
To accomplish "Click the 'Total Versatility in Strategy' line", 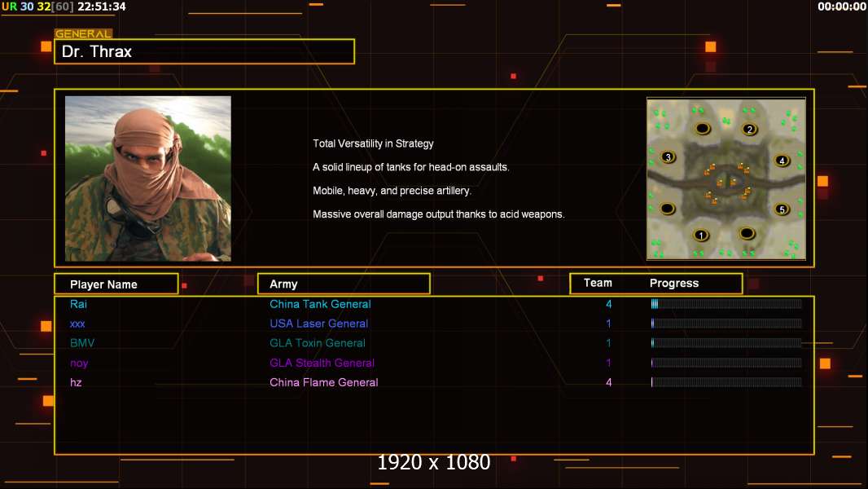I will [373, 144].
